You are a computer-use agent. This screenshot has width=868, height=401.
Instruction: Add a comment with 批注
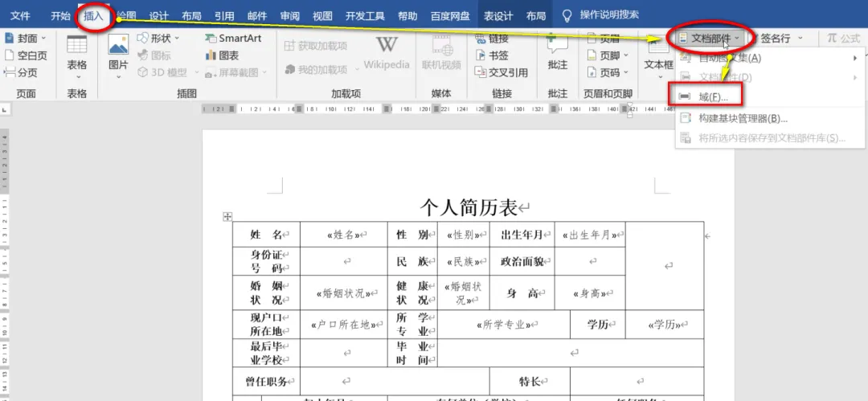[558, 52]
